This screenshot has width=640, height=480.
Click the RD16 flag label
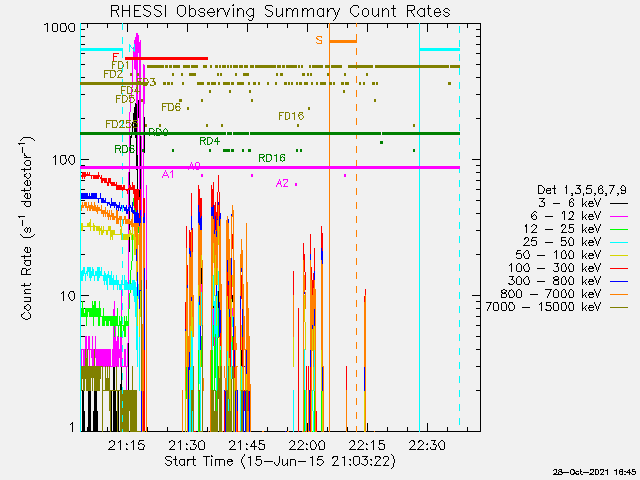click(x=272, y=158)
